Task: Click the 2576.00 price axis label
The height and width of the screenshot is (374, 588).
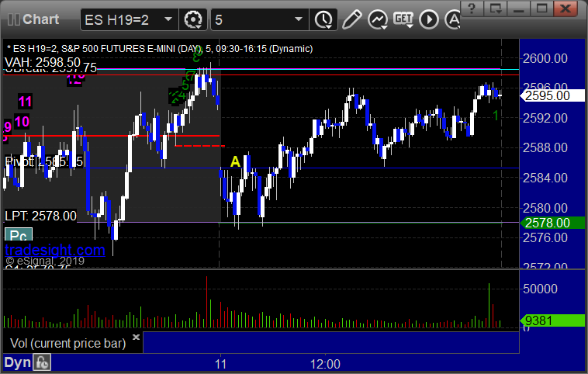Action: (x=545, y=237)
